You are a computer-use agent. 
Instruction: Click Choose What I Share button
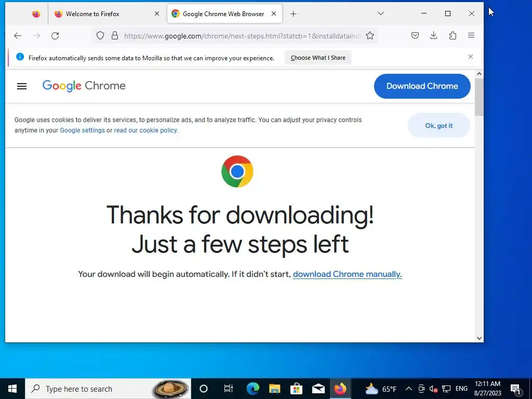[318, 58]
